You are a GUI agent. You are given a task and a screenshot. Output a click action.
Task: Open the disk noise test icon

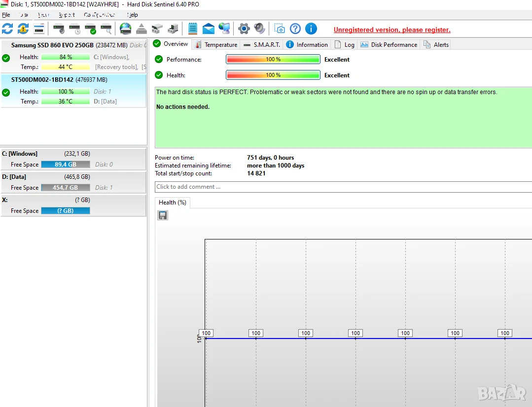pos(59,29)
